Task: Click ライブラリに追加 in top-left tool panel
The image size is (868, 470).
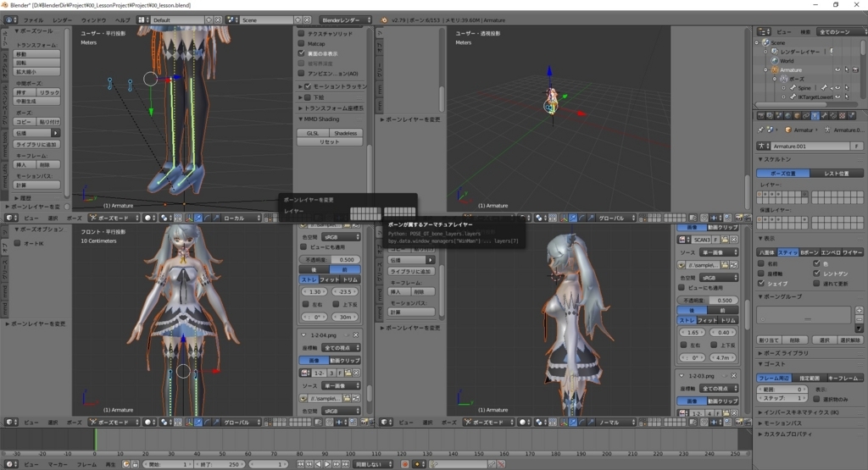Action: [x=37, y=144]
